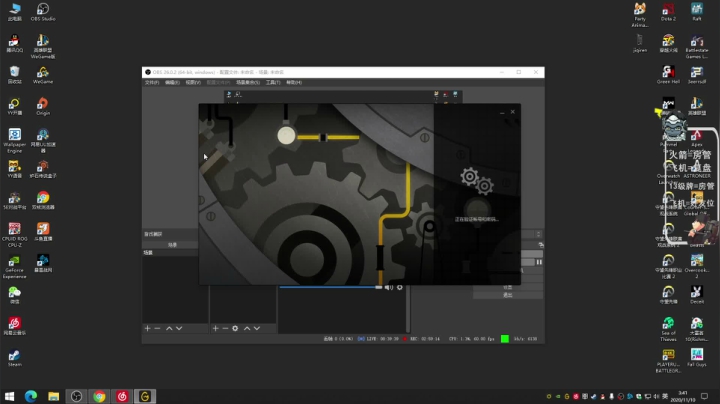Open Battlestate Games Launcher icon

pos(697,46)
